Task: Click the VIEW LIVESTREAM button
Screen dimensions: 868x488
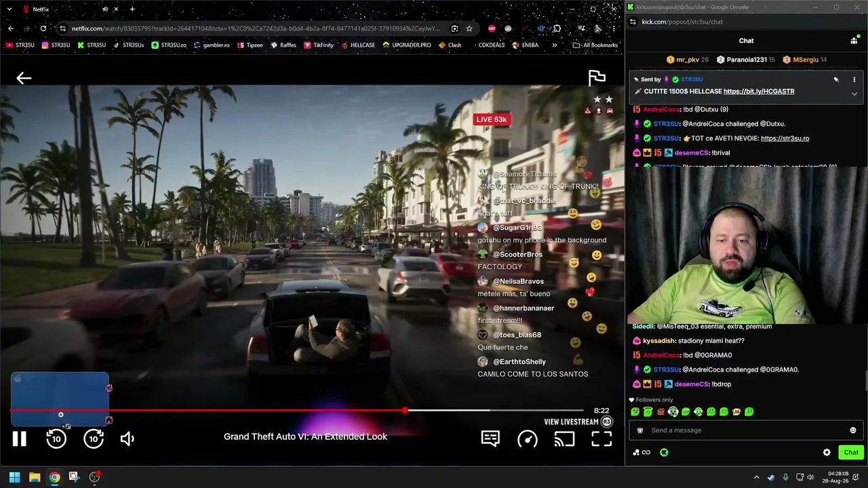Action: [x=578, y=422]
